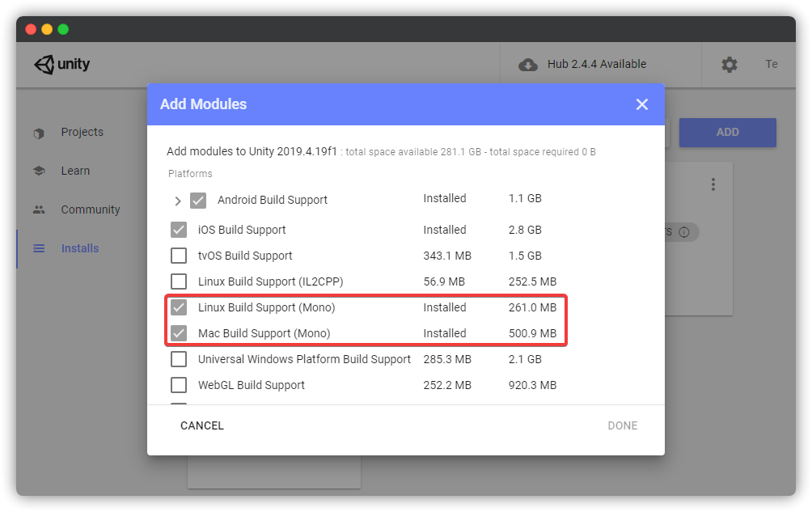812x512 pixels.
Task: Click the macOS yellow minimize window button
Action: point(47,29)
